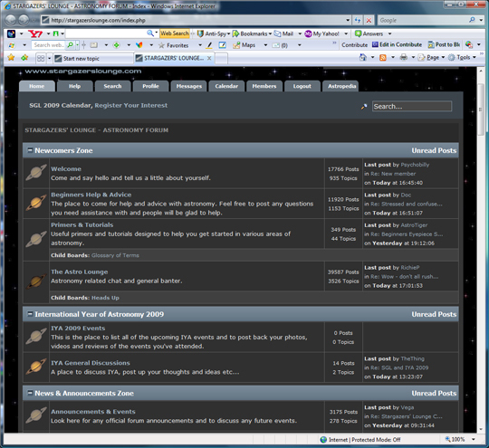Click the RSS feeds icon
This screenshot has height=448, width=489.
pyautogui.click(x=383, y=57)
